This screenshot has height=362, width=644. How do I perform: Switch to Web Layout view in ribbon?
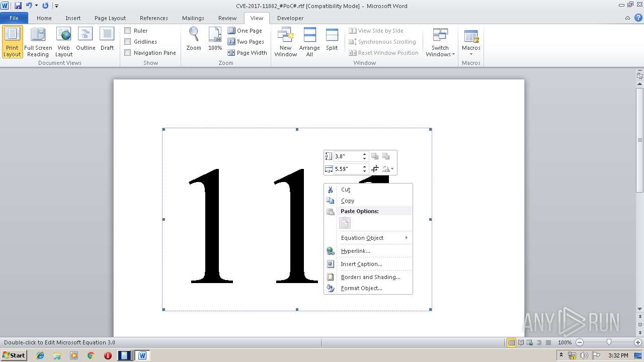(64, 42)
